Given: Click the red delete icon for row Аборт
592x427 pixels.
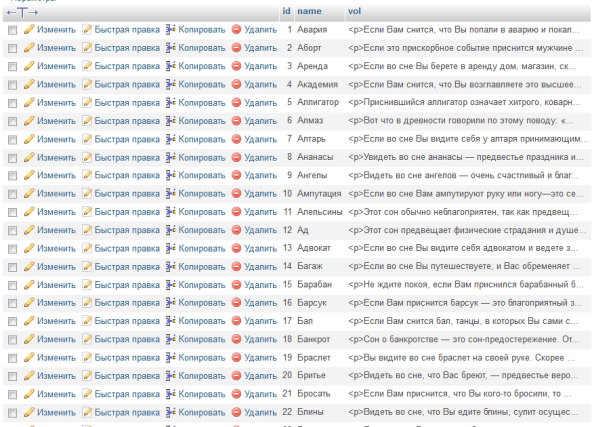Looking at the screenshot, I should [x=236, y=48].
